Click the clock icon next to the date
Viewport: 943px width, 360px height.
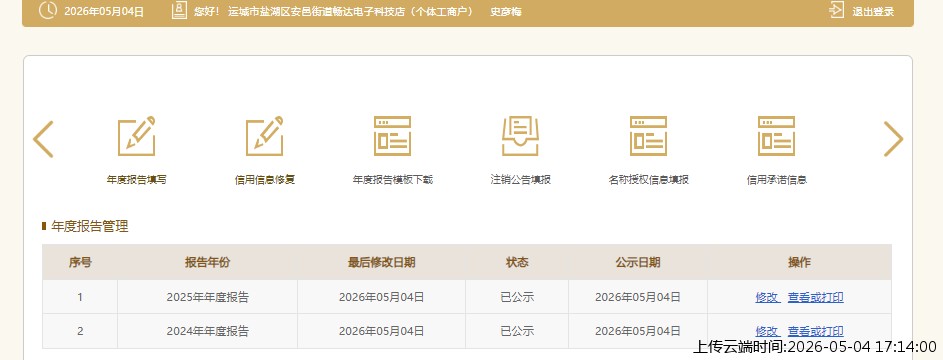(x=48, y=10)
